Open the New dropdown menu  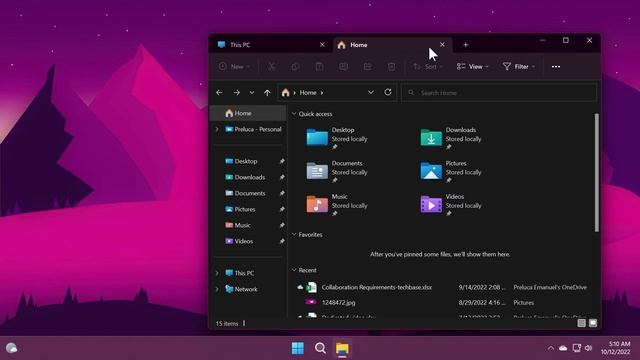coord(234,67)
